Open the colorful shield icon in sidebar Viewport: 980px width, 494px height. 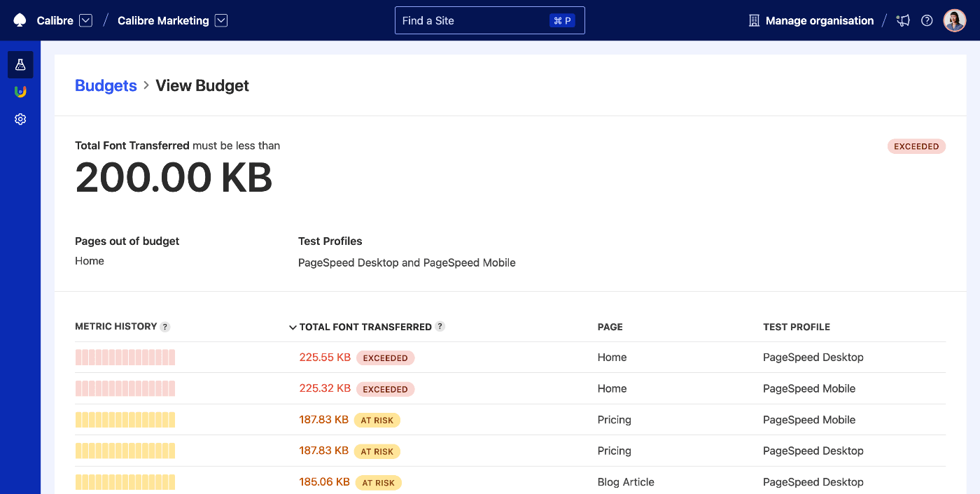pyautogui.click(x=20, y=92)
